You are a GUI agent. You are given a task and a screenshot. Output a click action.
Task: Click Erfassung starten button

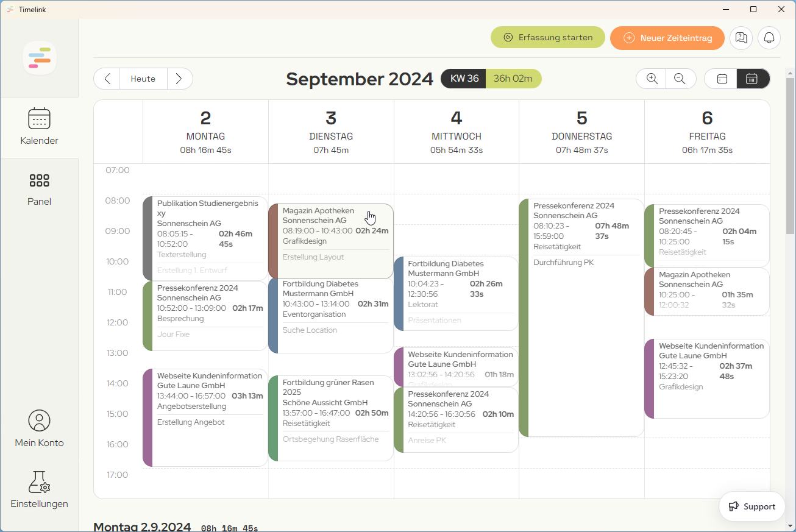tap(548, 37)
